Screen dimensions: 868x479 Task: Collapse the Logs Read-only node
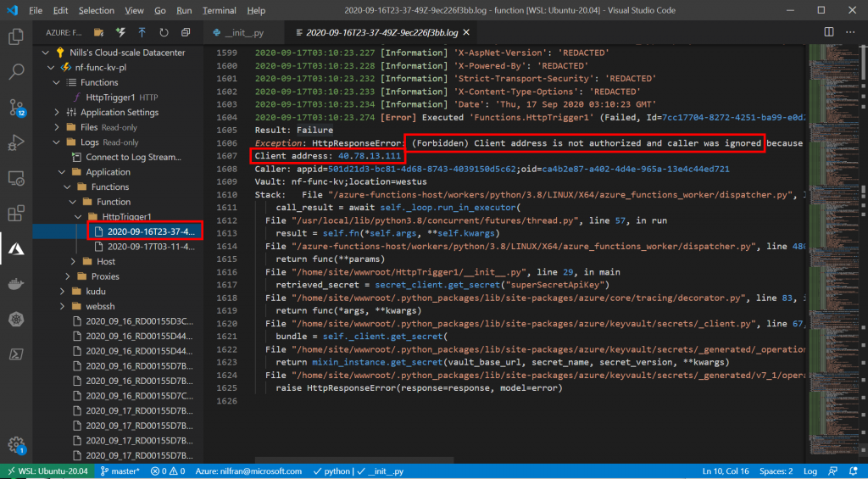[x=57, y=142]
